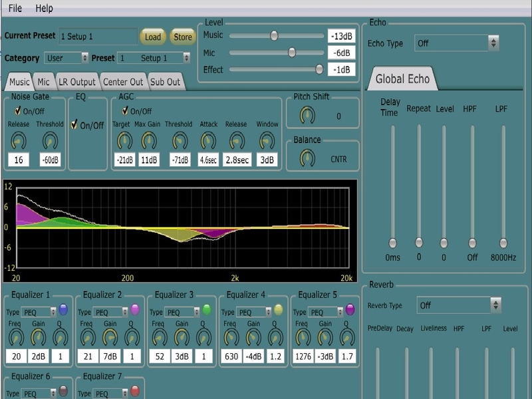Click the Store preset button
The width and height of the screenshot is (532, 399).
[x=183, y=37]
